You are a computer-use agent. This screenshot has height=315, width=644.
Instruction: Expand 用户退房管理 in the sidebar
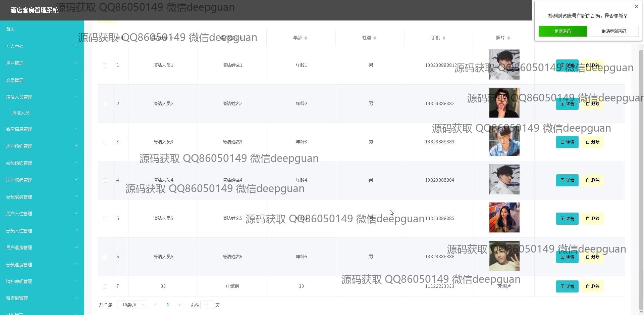42,248
